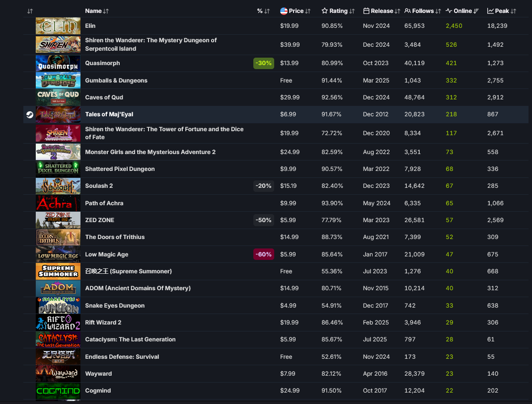532x404 pixels.
Task: Sort by Price column header
Action: click(x=295, y=11)
